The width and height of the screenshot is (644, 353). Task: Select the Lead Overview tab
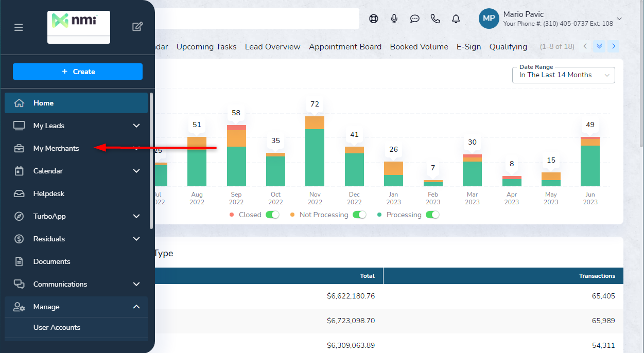click(272, 47)
